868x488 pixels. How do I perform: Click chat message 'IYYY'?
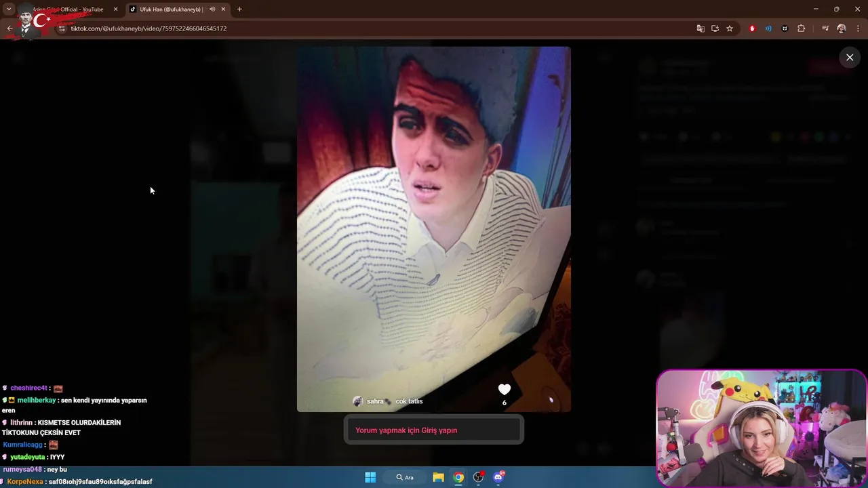pos(58,457)
